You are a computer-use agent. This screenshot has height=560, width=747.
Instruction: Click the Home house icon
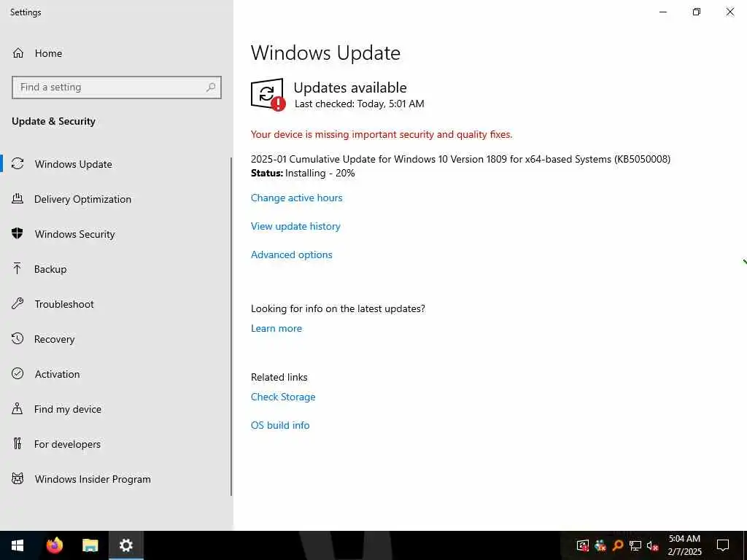coord(18,52)
